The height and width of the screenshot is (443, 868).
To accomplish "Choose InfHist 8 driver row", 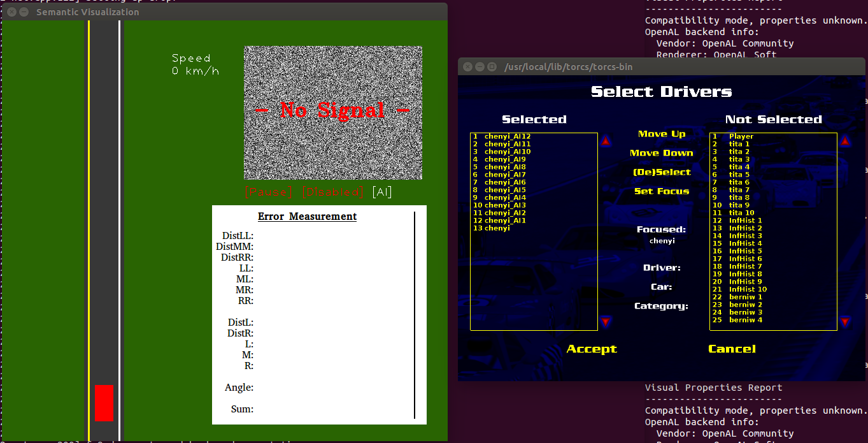I will tap(773, 274).
